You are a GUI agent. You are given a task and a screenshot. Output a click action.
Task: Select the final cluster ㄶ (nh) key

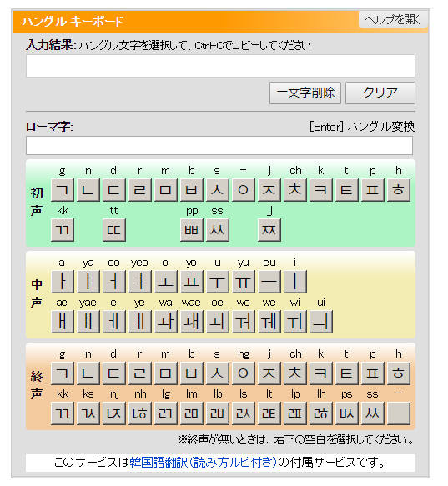pos(140,413)
